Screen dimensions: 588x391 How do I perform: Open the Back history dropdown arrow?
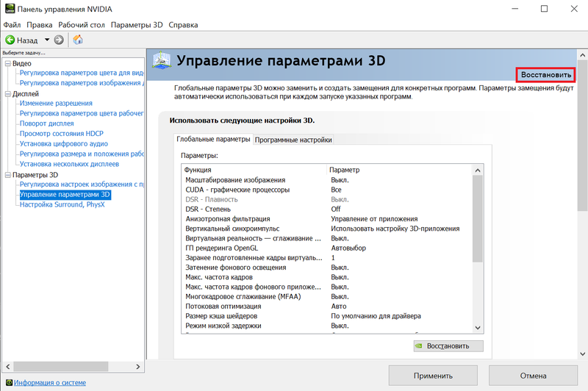tap(47, 40)
